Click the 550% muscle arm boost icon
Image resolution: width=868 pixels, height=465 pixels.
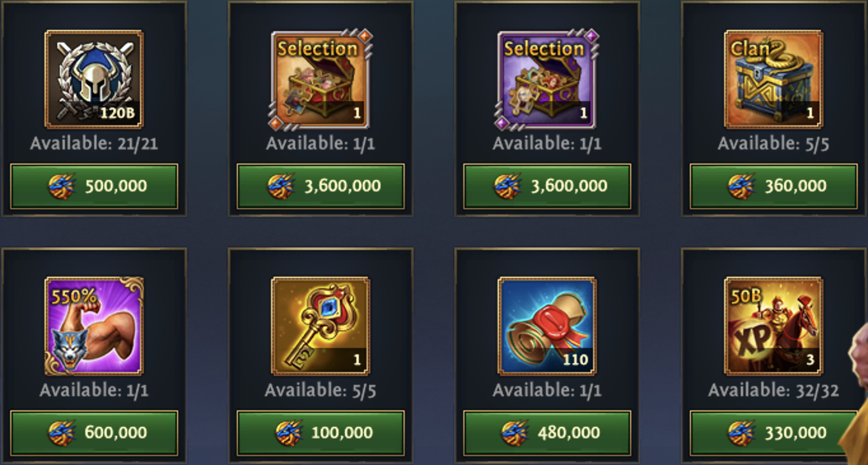[94, 326]
